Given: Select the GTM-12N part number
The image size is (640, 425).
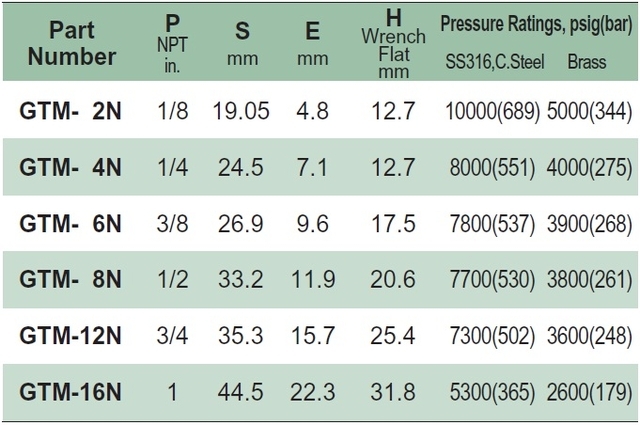Looking at the screenshot, I should [70, 336].
